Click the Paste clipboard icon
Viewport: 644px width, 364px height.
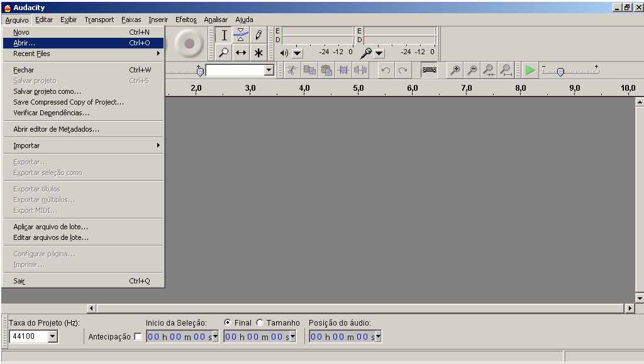326,71
